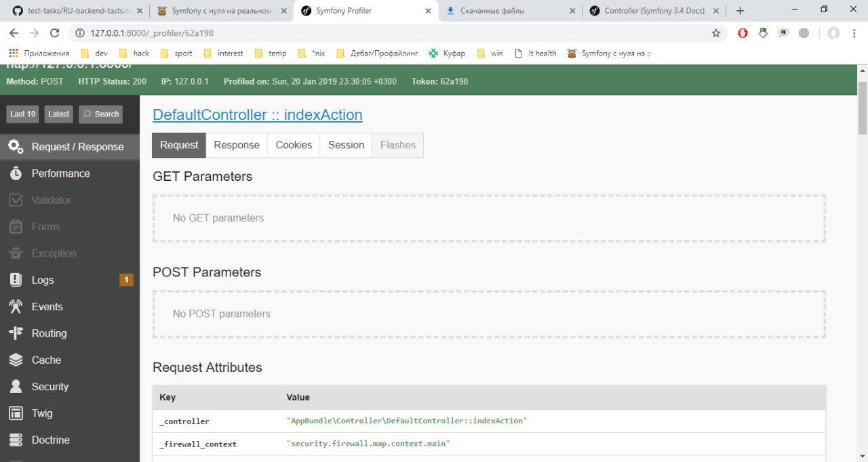Open the It health bookmark

coord(535,53)
